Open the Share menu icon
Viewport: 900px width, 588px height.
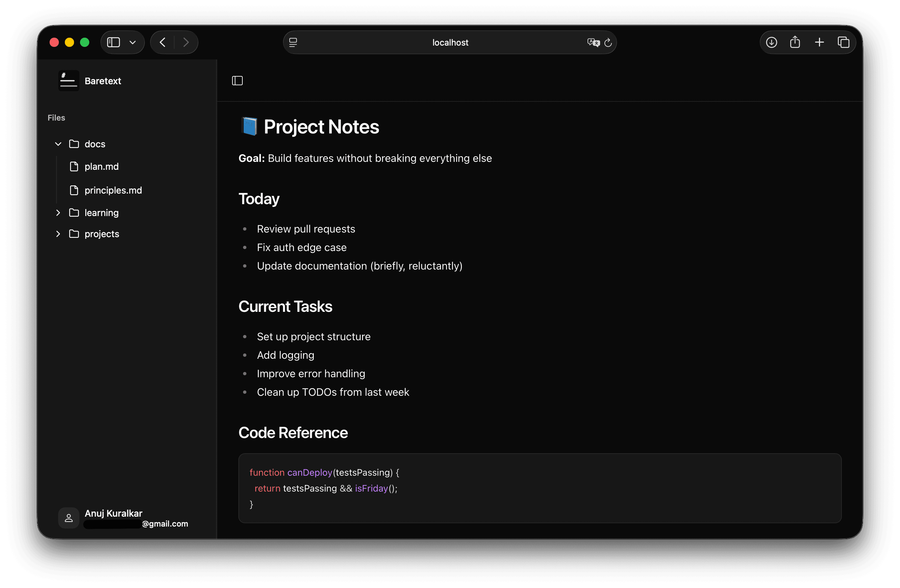coord(795,42)
